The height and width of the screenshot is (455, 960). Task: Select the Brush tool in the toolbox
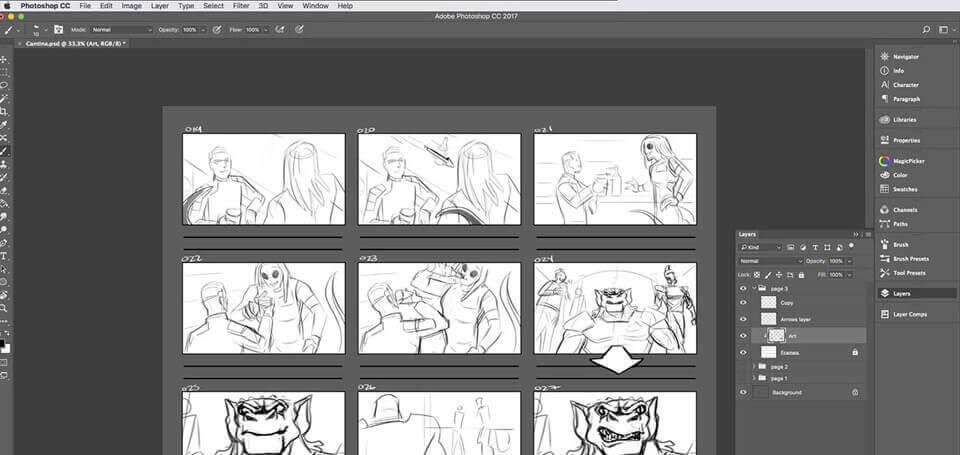[x=4, y=150]
